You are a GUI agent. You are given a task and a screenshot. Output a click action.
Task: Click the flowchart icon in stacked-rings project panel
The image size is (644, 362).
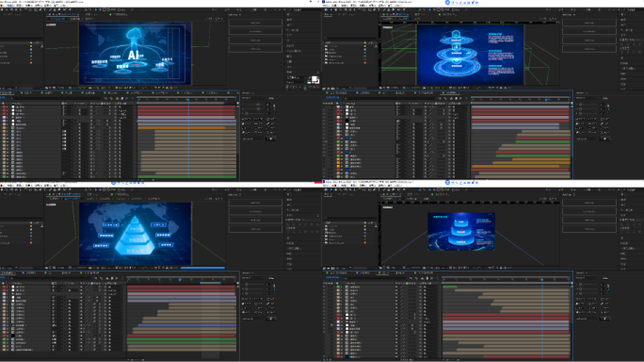[376, 46]
